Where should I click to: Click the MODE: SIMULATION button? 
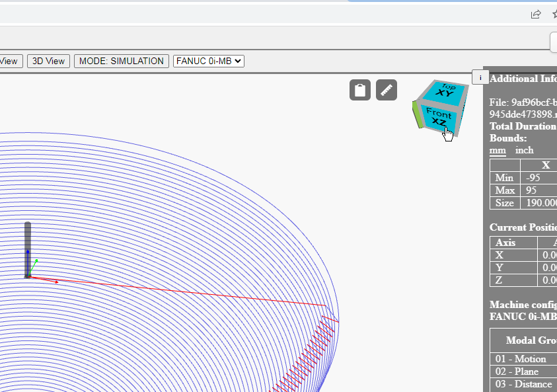[121, 61]
